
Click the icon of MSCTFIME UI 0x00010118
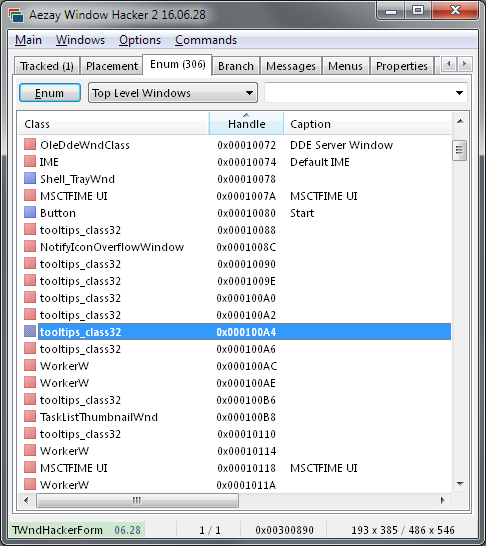[x=30, y=467]
